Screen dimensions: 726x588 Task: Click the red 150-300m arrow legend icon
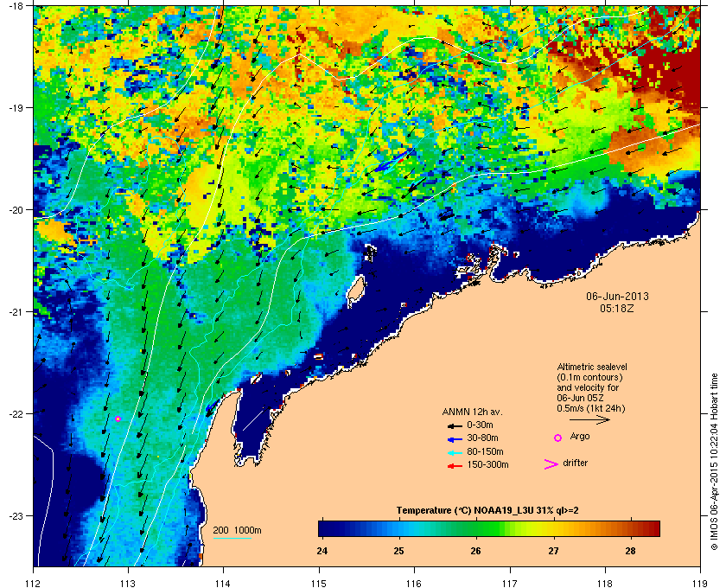pyautogui.click(x=455, y=466)
